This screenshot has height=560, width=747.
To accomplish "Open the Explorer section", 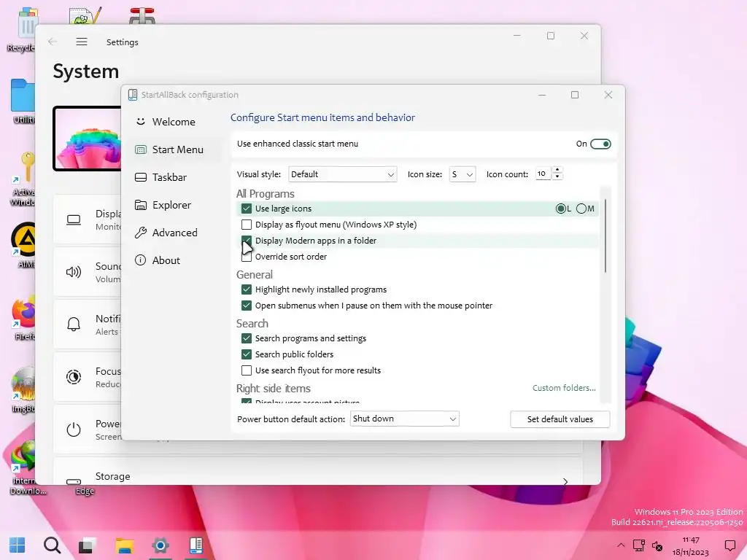I will [x=171, y=205].
